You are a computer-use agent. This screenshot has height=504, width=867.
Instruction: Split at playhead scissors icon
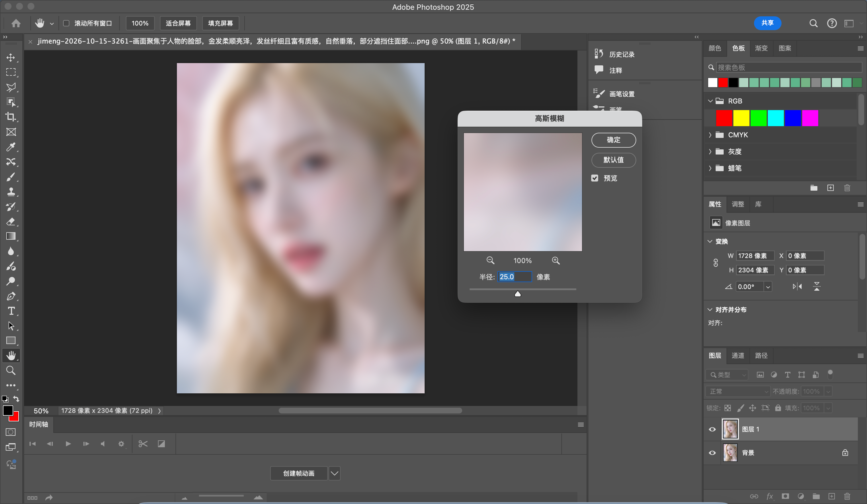point(143,444)
